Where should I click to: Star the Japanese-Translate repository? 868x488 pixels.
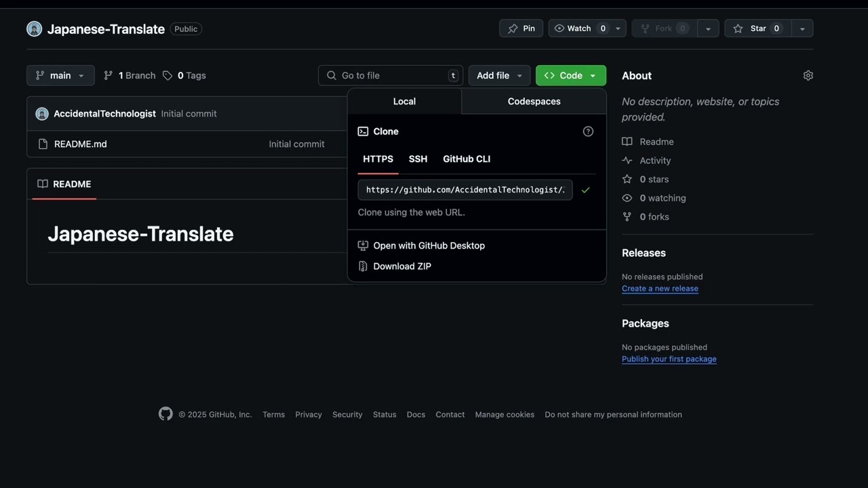[757, 28]
